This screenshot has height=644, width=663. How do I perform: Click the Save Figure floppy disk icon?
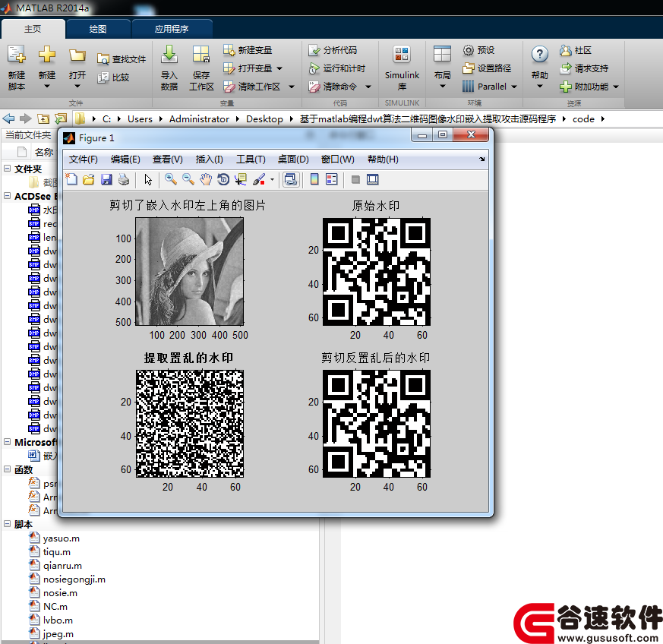pyautogui.click(x=106, y=179)
